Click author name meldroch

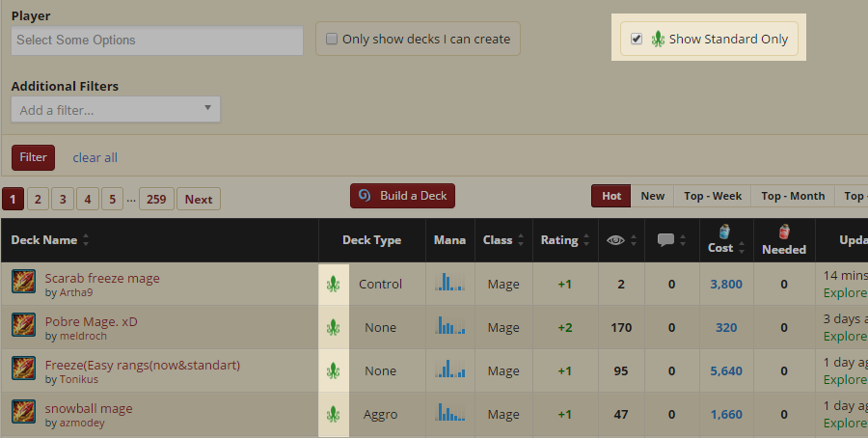coord(83,336)
